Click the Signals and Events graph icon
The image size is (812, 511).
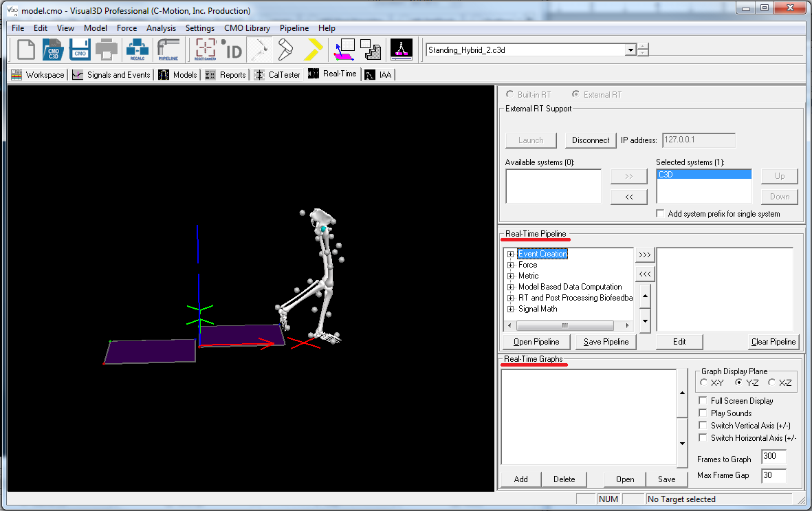(78, 75)
